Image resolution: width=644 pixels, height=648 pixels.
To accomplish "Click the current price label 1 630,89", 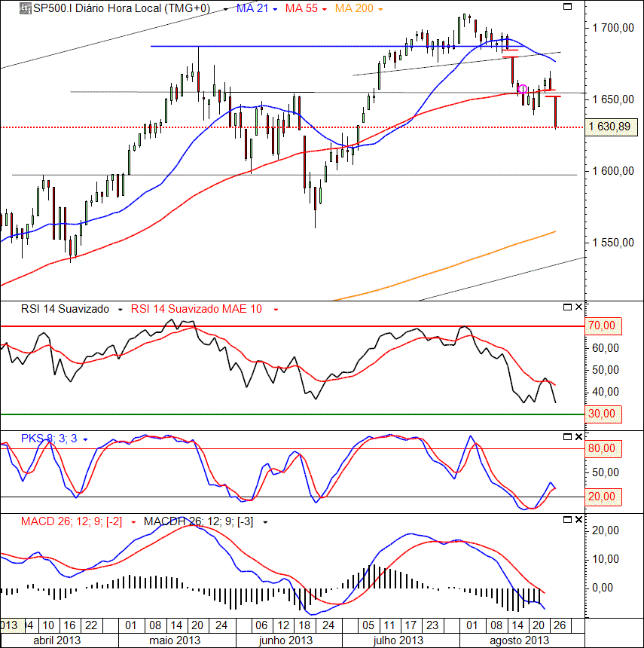I will (x=612, y=127).
